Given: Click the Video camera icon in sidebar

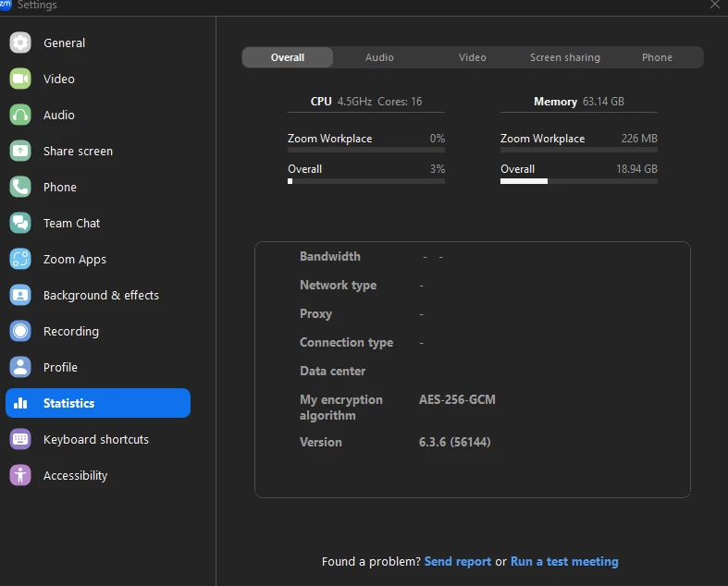Looking at the screenshot, I should pos(20,79).
